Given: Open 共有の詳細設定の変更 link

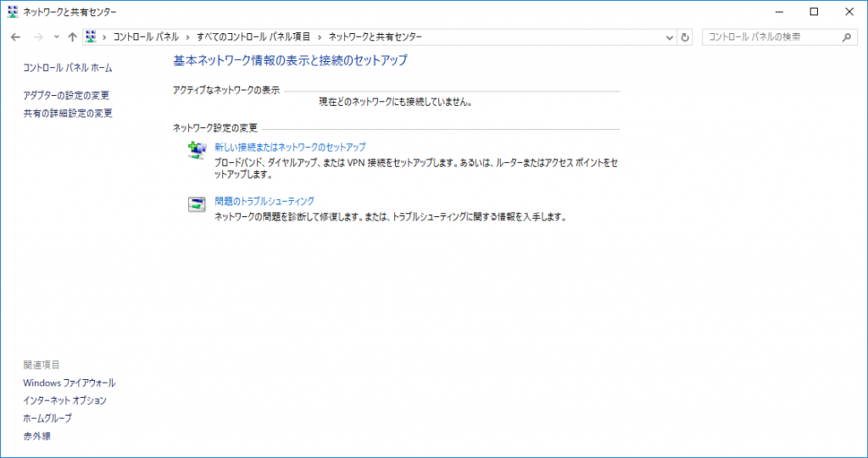Looking at the screenshot, I should (68, 114).
